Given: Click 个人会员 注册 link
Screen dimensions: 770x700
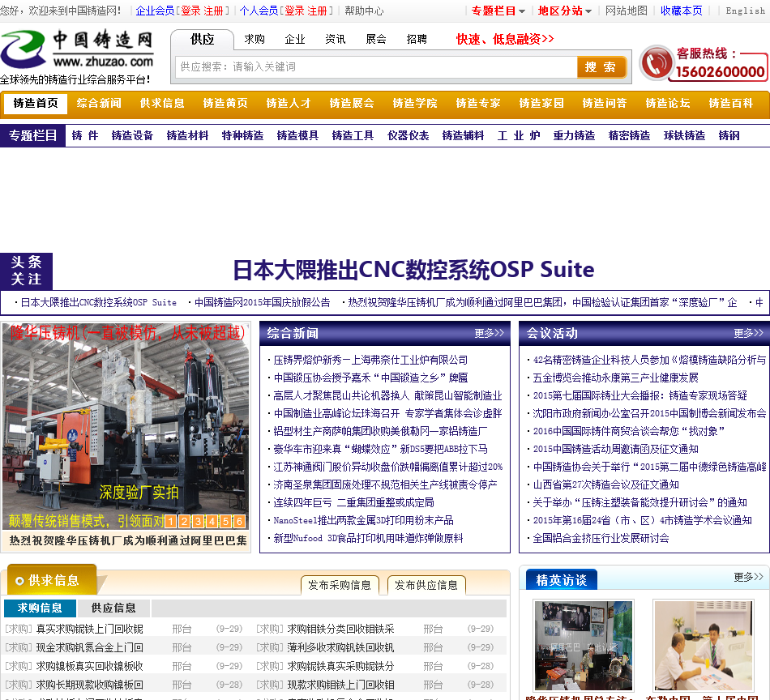Looking at the screenshot, I should [x=317, y=11].
